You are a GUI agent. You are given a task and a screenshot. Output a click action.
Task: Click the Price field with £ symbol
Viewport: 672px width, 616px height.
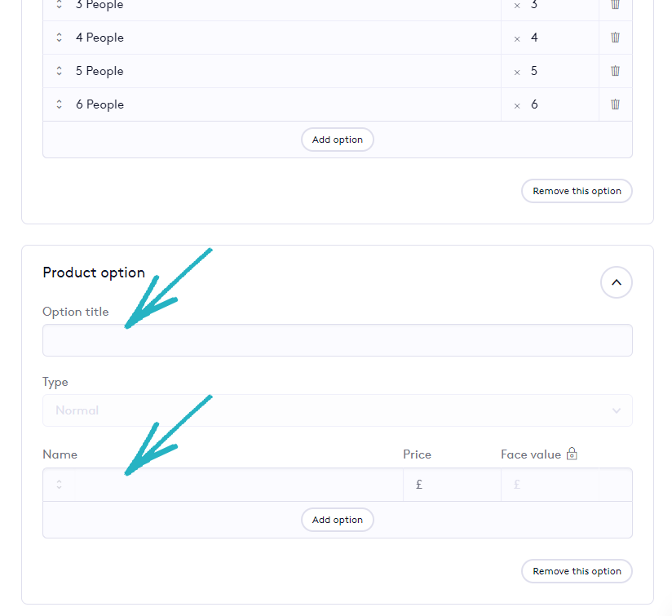457,485
